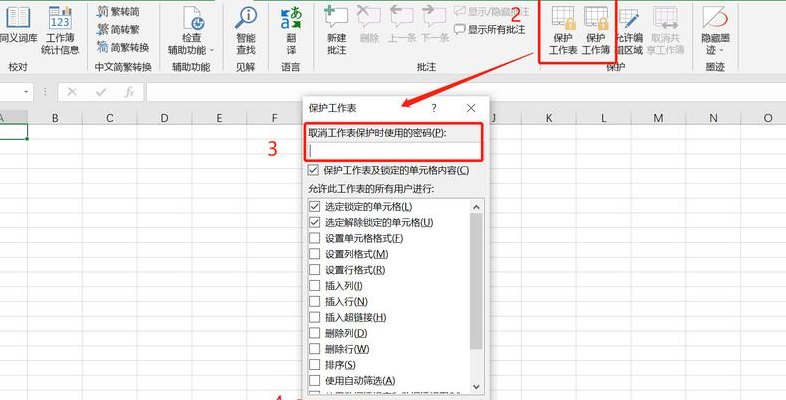Open the Thesaurus (同义词库) tool
The width and height of the screenshot is (786, 400).
(x=19, y=25)
